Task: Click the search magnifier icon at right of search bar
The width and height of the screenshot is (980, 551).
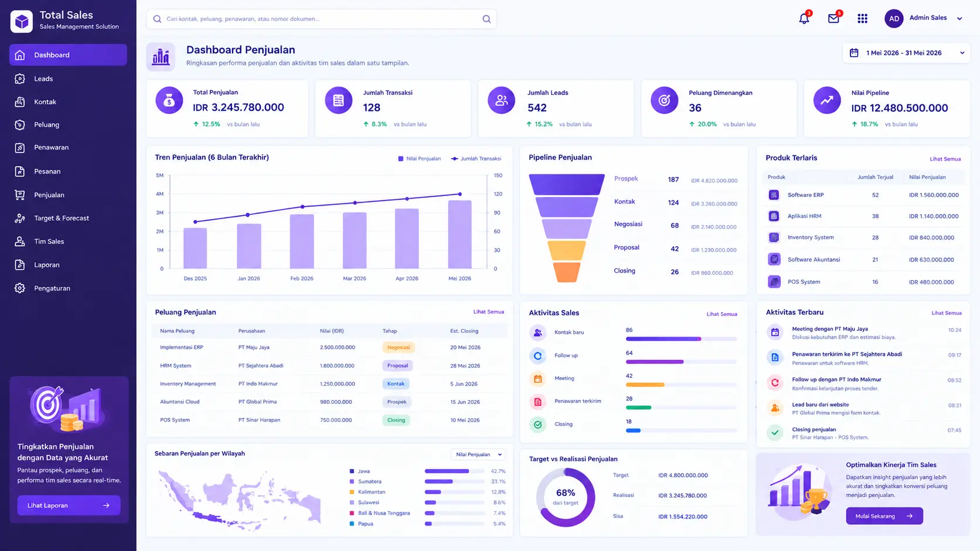Action: click(x=486, y=19)
